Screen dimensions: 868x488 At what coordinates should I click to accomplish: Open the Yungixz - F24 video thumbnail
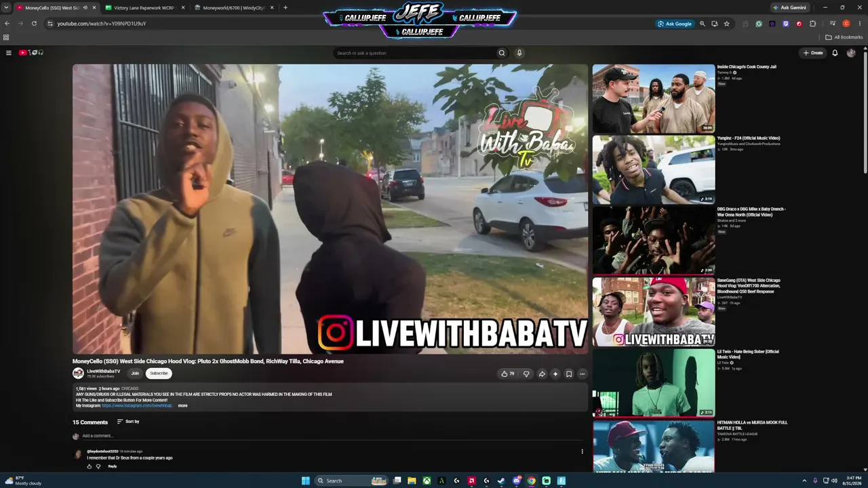click(x=654, y=169)
